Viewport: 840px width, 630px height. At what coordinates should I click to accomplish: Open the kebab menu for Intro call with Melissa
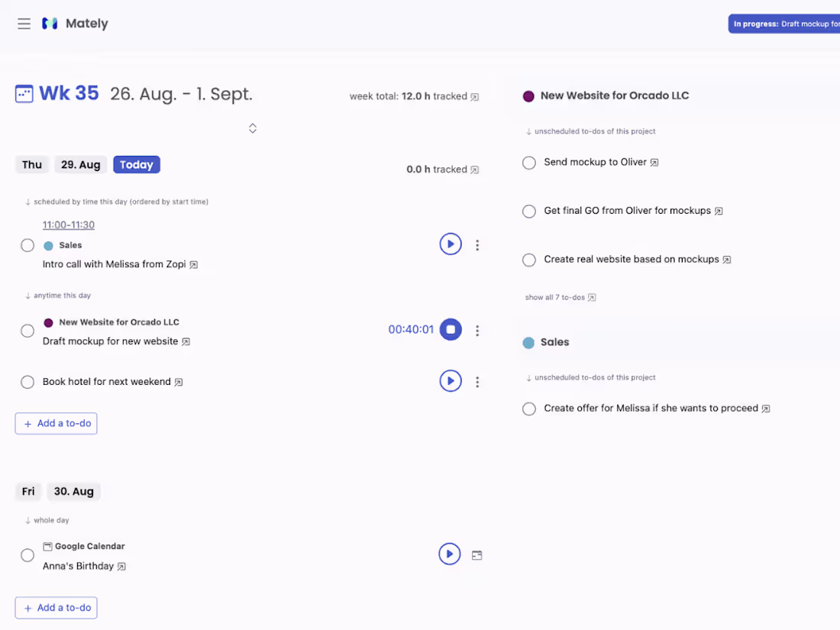[477, 244]
